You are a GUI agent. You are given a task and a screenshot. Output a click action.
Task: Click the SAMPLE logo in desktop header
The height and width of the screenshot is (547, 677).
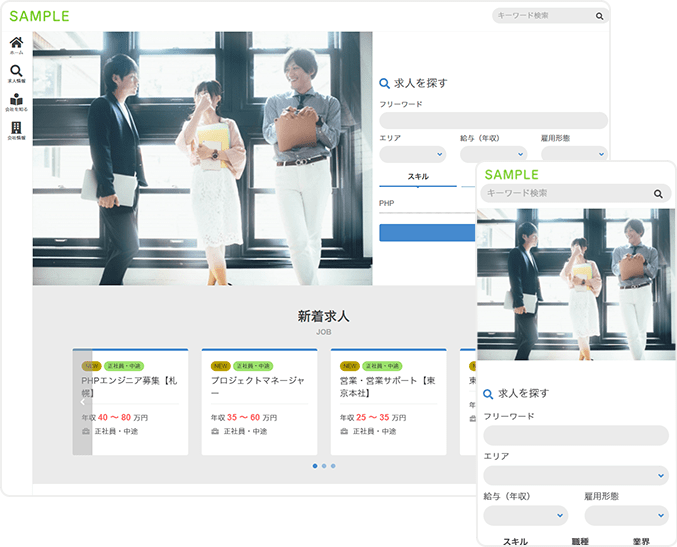point(39,16)
